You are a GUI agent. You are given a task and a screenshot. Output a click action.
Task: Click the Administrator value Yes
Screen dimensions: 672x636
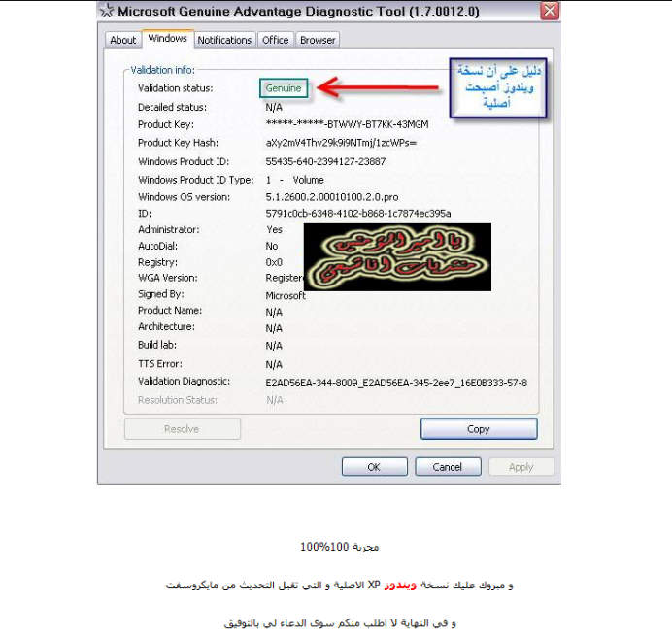[x=274, y=230]
